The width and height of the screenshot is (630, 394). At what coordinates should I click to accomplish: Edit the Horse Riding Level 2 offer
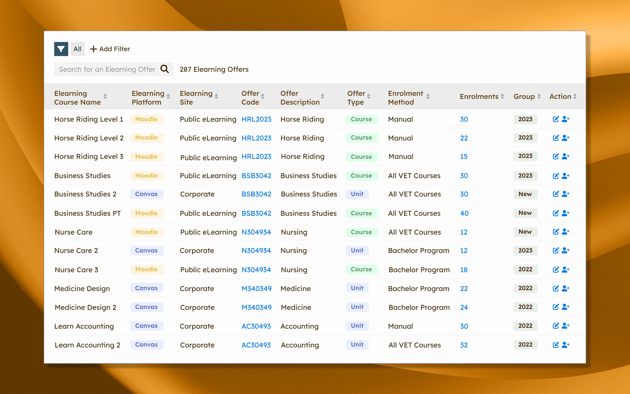556,138
